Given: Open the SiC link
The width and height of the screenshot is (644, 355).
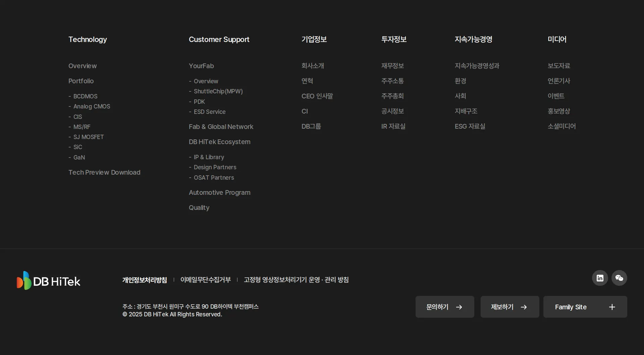Looking at the screenshot, I should (78, 147).
